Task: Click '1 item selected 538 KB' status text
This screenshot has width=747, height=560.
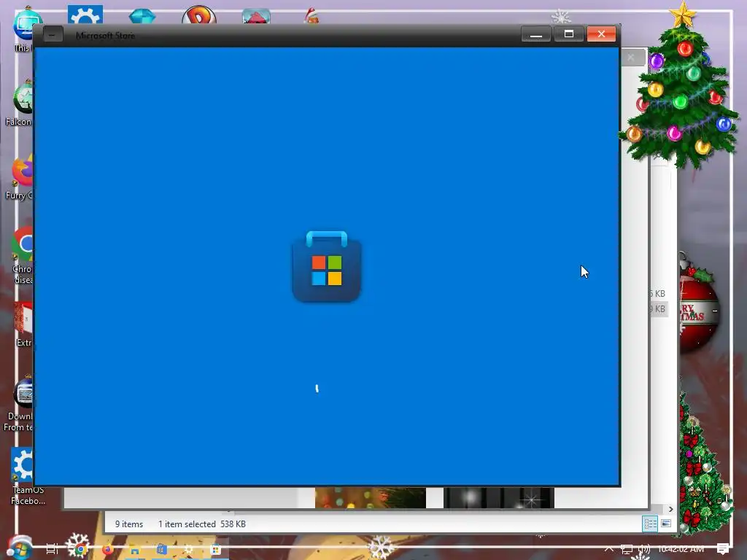Action: 202,524
